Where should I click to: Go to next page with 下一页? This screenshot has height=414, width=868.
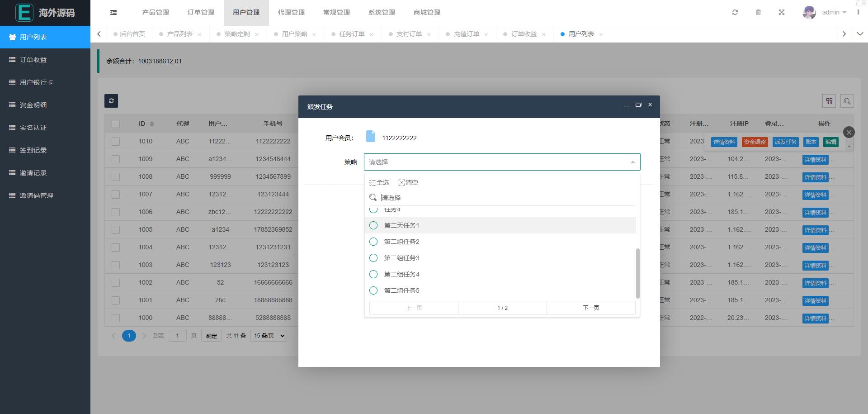coord(590,308)
